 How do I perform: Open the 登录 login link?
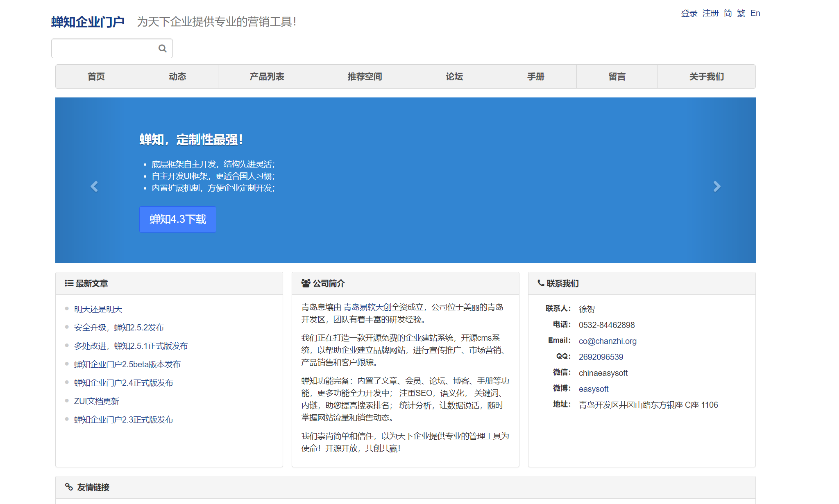click(x=689, y=13)
